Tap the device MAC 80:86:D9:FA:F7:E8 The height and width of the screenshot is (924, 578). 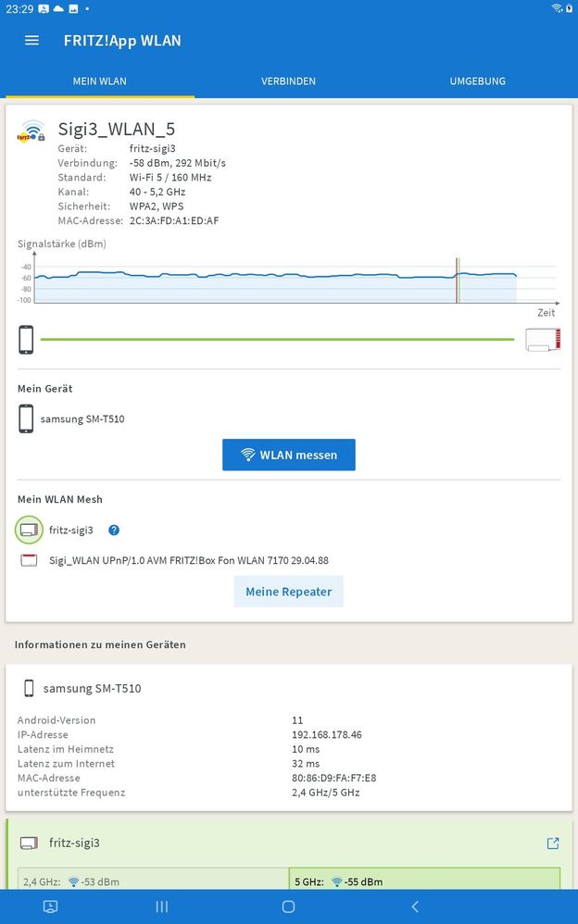(333, 778)
